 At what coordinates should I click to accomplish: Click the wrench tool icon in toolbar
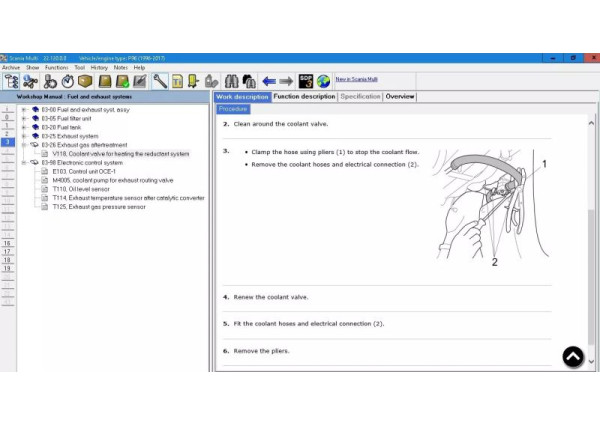point(160,81)
